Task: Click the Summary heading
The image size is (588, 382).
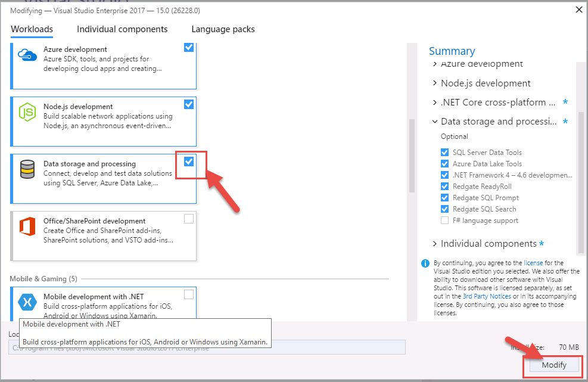Action: (x=452, y=51)
